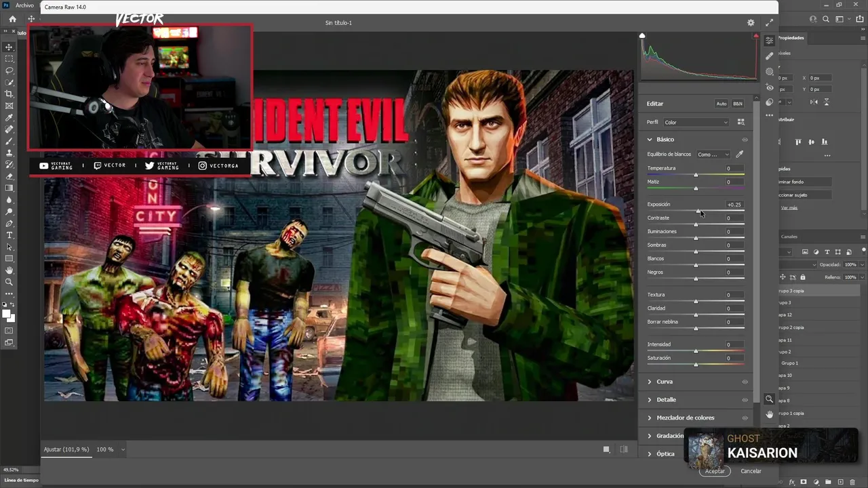Click Cancelar to discard changes
The image size is (868, 488).
tap(751, 471)
